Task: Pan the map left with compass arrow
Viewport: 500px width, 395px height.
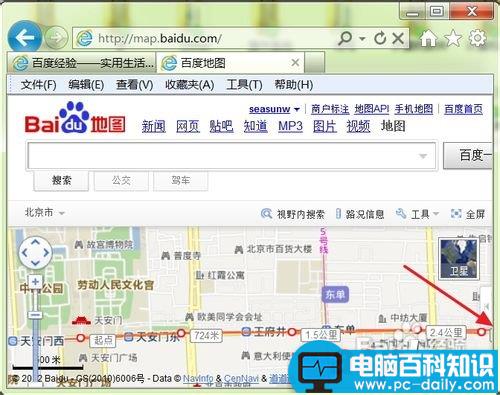Action: tap(24, 253)
